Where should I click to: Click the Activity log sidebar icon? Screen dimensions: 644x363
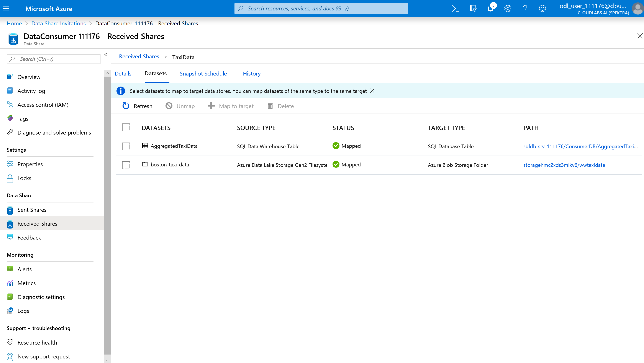pyautogui.click(x=10, y=91)
